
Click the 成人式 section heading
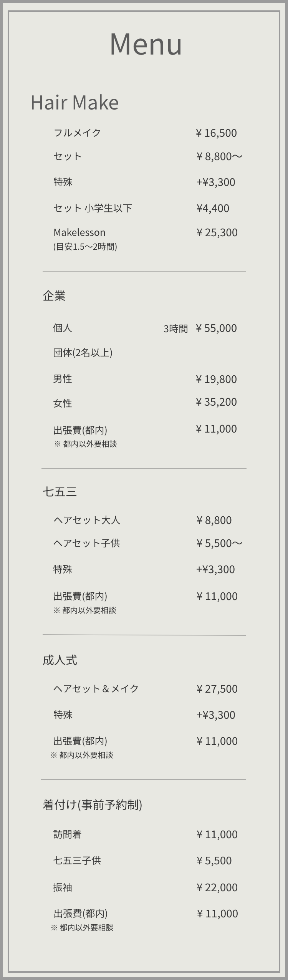coord(60,660)
